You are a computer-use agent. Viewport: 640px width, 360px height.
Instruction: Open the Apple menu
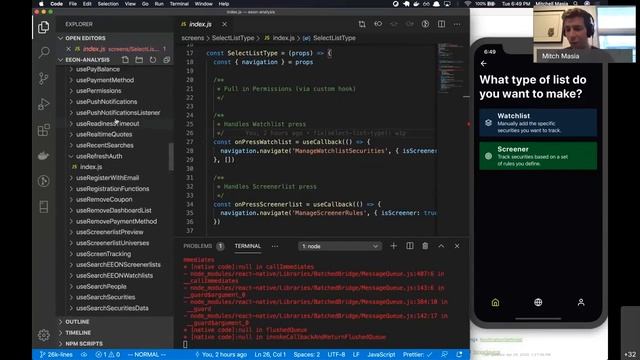point(41,4)
